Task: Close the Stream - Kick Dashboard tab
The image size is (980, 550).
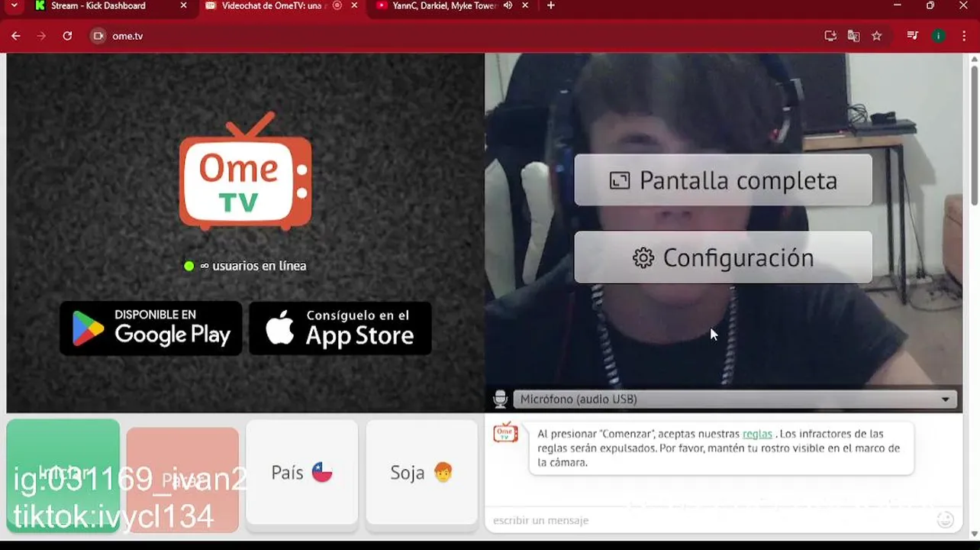Action: 183,5
